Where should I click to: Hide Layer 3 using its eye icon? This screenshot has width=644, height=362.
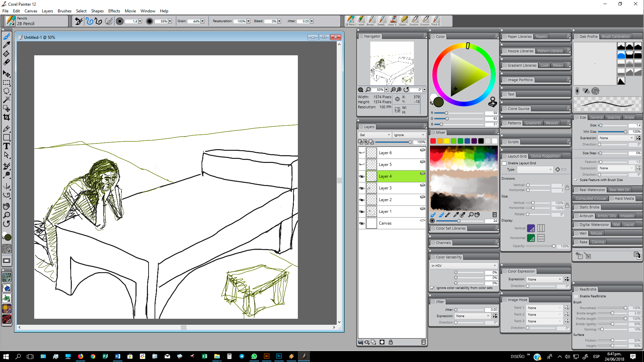(362, 188)
